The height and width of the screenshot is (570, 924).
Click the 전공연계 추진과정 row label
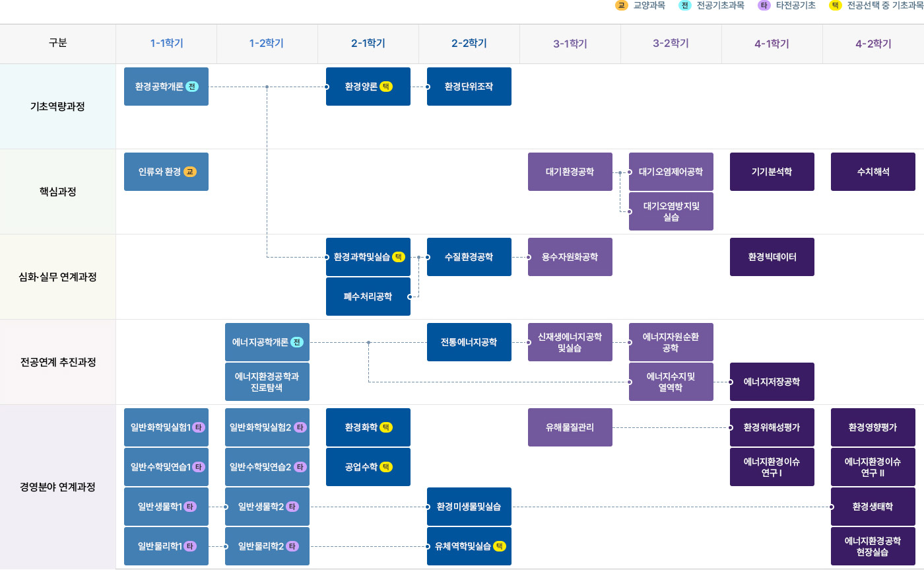click(x=57, y=362)
